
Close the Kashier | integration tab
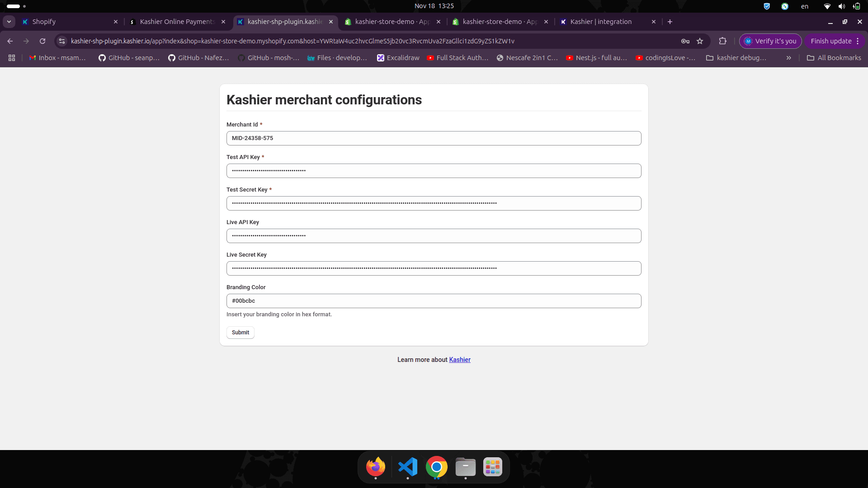[x=654, y=22]
